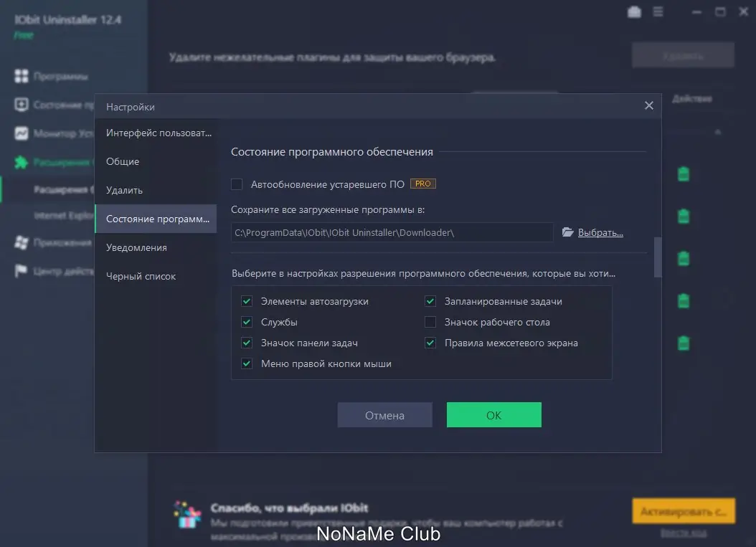Uncheck Запланированные задачи
The width and height of the screenshot is (756, 547).
[x=430, y=301]
